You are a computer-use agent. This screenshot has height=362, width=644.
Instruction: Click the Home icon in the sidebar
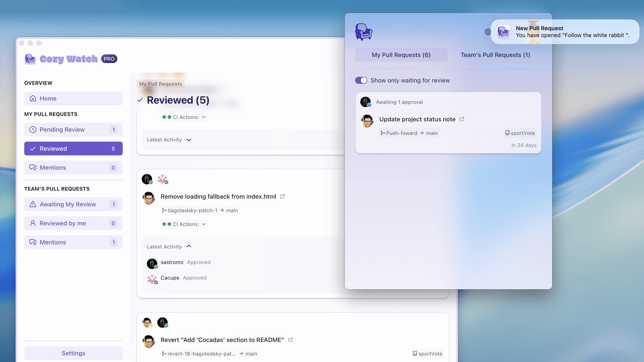pyautogui.click(x=33, y=98)
